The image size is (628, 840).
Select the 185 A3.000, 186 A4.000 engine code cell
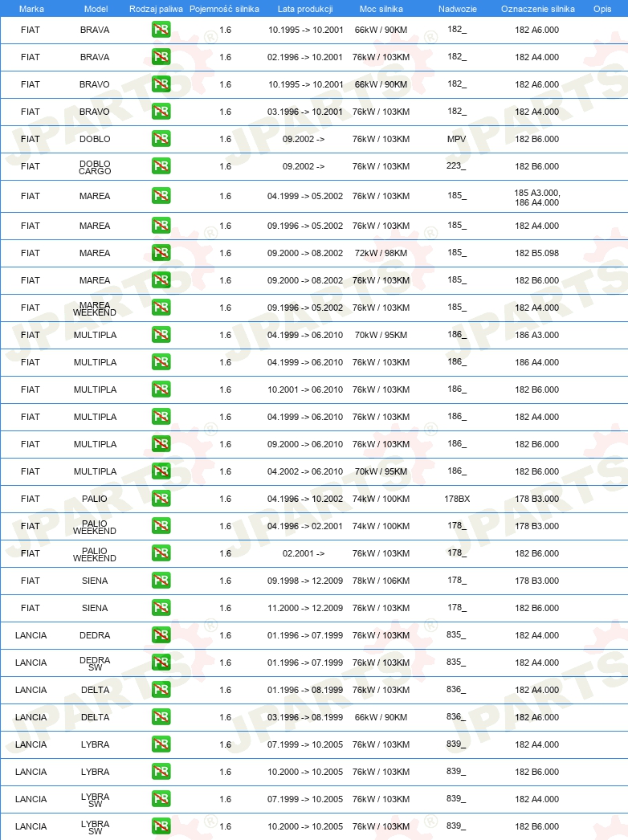click(x=537, y=198)
